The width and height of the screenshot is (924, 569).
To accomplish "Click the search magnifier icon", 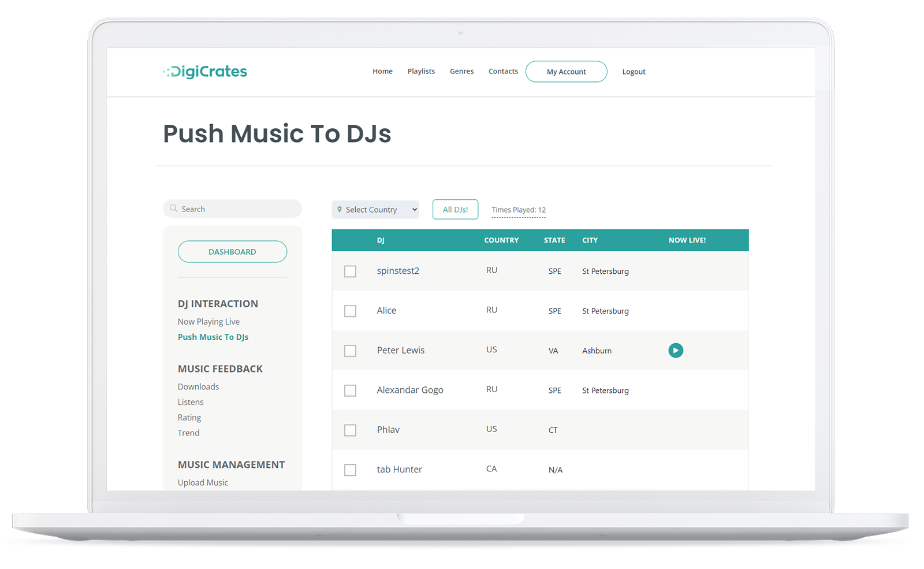I will pos(173,209).
